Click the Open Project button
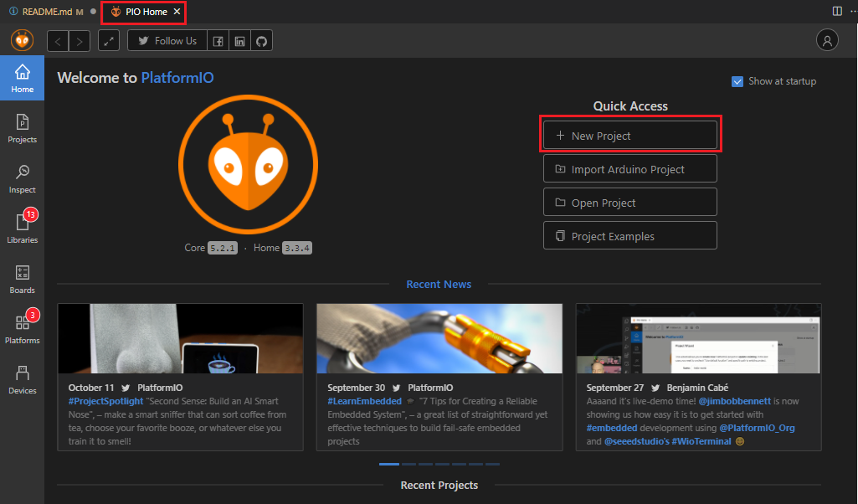858x504 pixels. coord(629,202)
